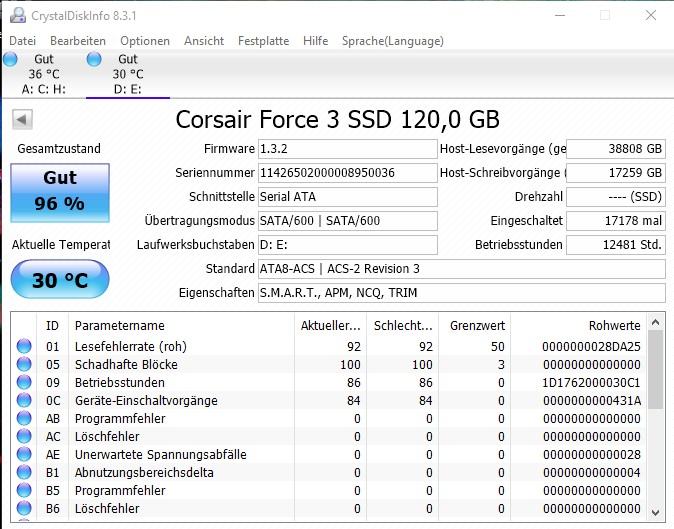Click status orb for Geräte-Einschaltvorgänge row

click(24, 401)
